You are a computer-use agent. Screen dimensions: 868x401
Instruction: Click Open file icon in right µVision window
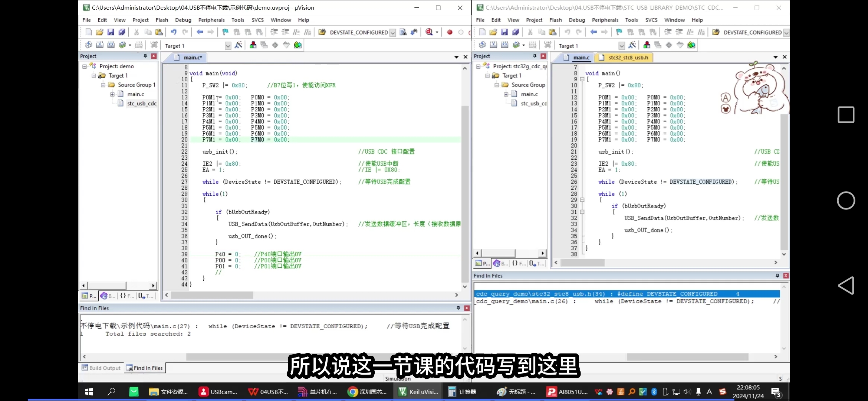point(493,32)
